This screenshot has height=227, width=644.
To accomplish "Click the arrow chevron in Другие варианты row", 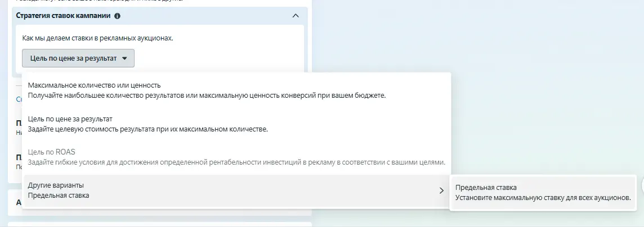I will (441, 190).
